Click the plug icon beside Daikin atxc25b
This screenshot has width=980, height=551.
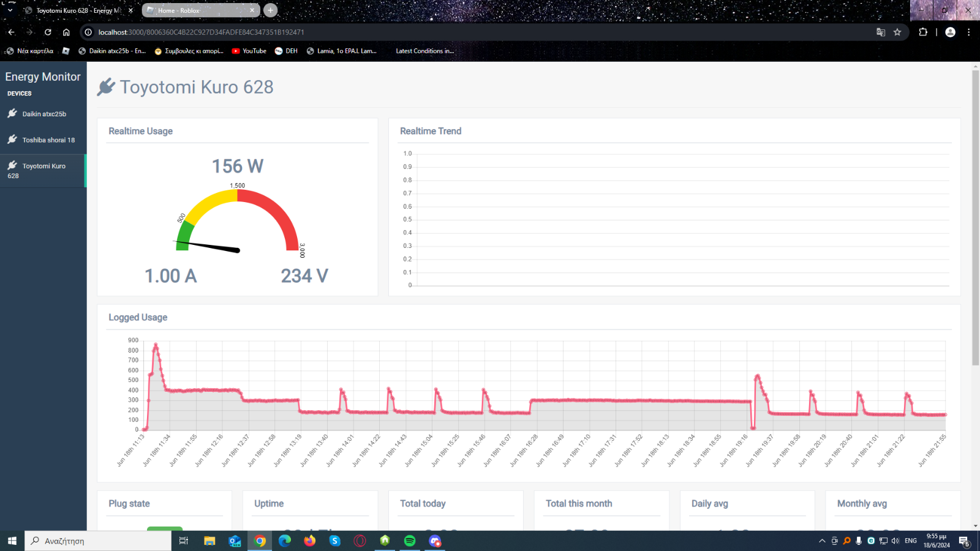(x=12, y=113)
